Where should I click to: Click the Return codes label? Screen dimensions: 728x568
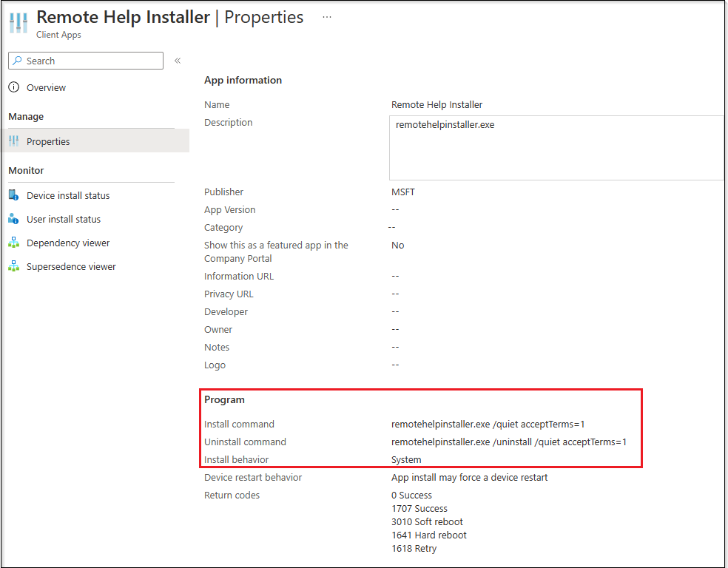coord(232,496)
